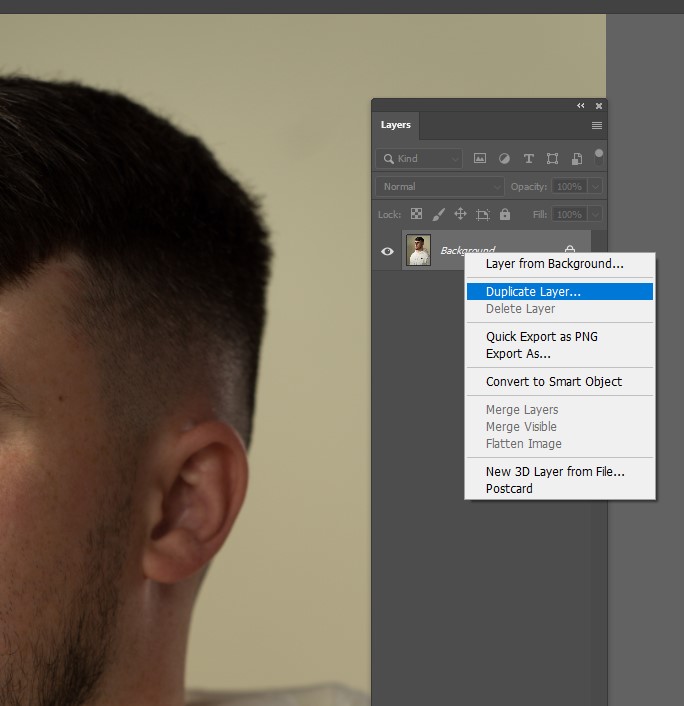Screen dimensions: 684x706
Task: Select Quick Export as PNG
Action: click(x=560, y=337)
